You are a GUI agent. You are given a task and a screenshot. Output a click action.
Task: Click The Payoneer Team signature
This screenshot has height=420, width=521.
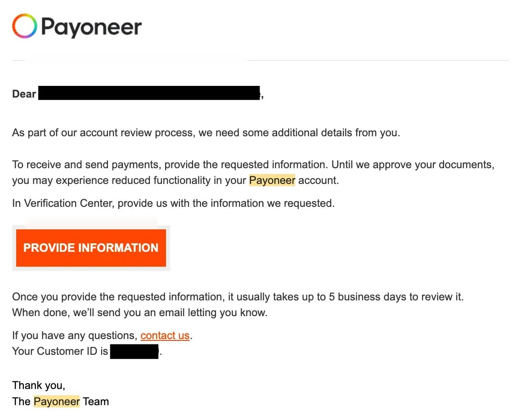61,402
